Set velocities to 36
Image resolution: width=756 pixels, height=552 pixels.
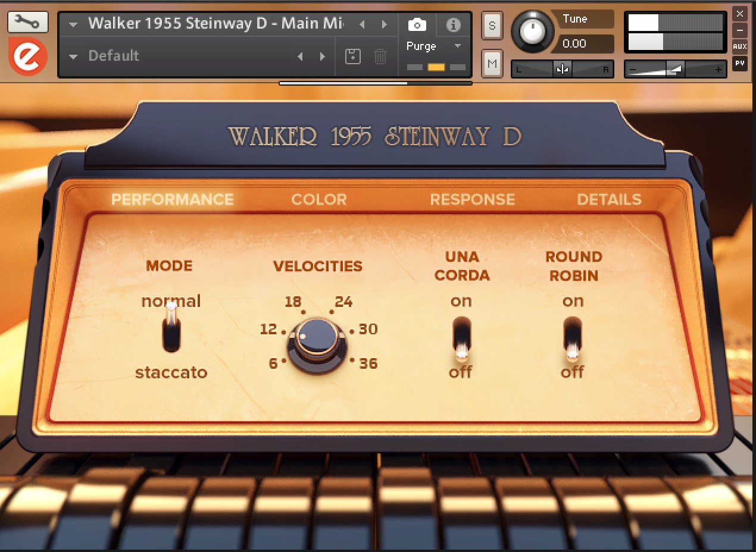pyautogui.click(x=368, y=363)
